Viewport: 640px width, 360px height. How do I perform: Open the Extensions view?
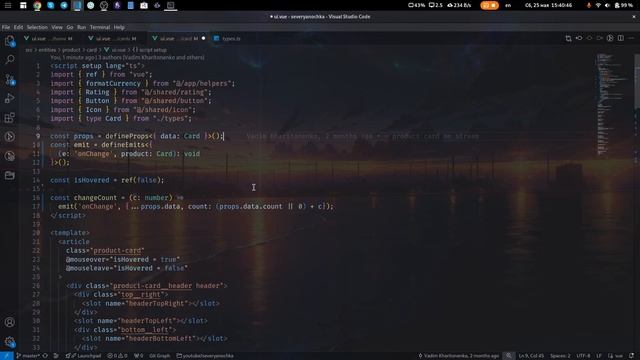[9, 118]
